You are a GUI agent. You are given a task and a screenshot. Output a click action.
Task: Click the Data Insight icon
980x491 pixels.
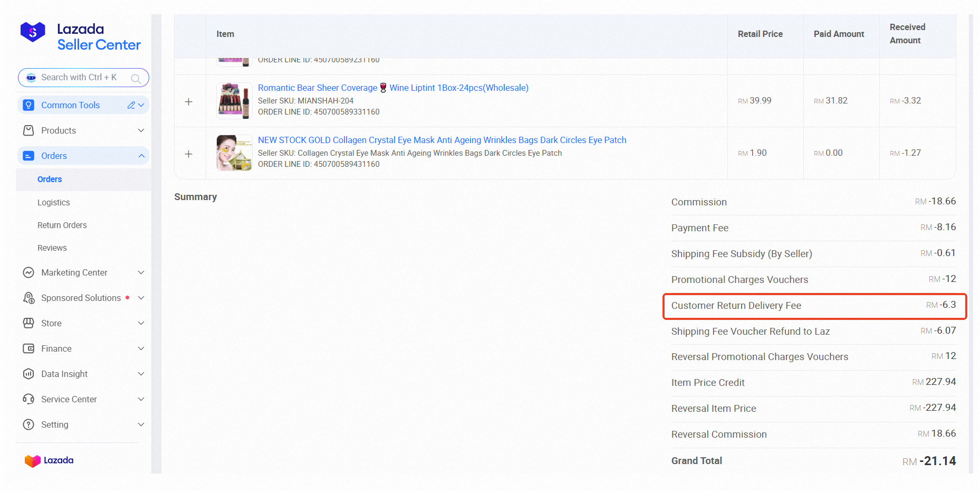[28, 374]
